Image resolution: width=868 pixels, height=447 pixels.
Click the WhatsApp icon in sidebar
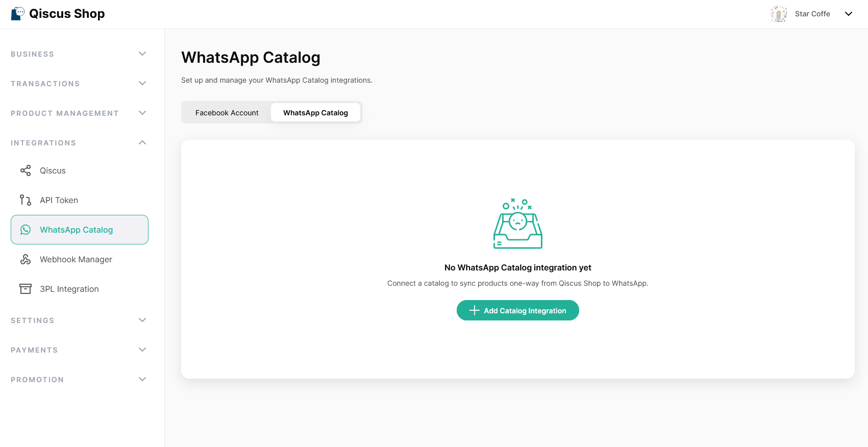coord(26,230)
